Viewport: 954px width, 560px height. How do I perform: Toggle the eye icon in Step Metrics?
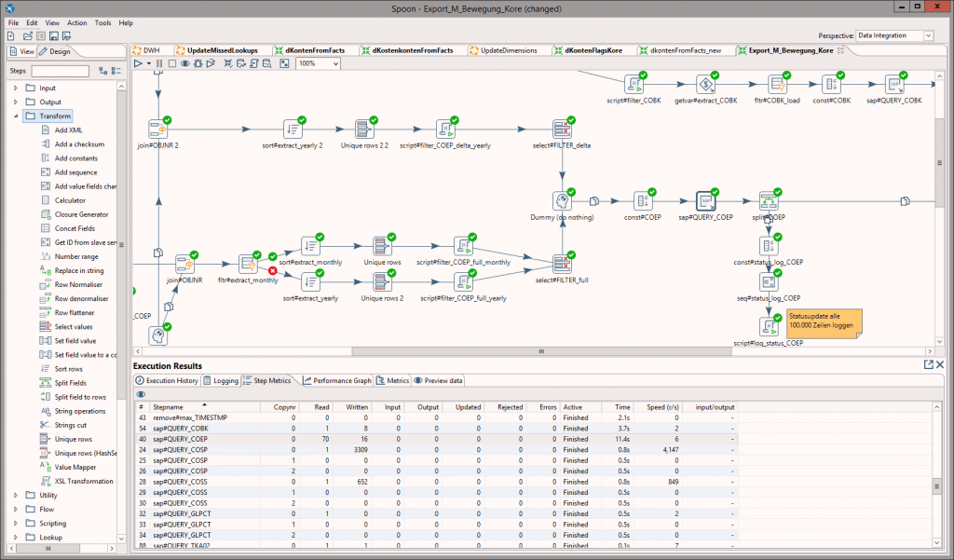pyautogui.click(x=141, y=394)
